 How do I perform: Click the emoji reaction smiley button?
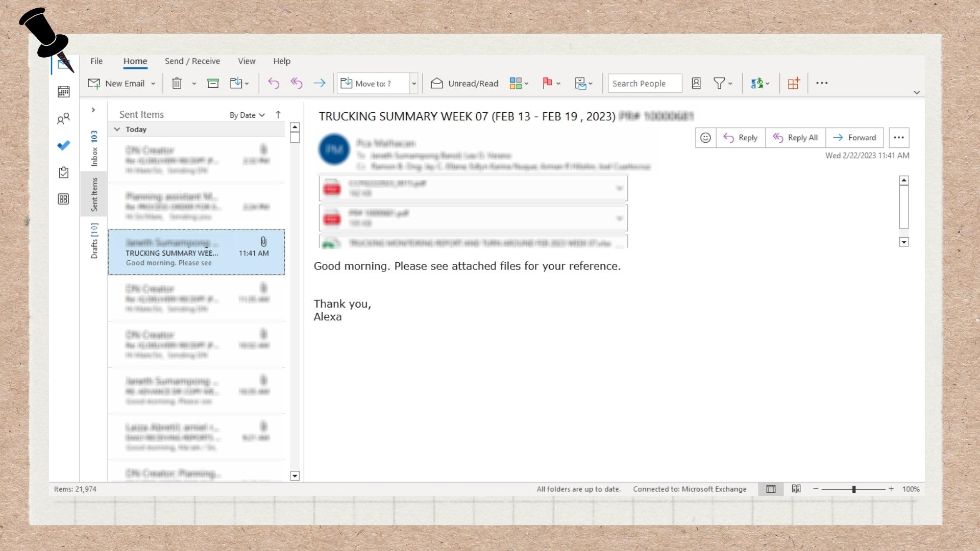point(705,138)
